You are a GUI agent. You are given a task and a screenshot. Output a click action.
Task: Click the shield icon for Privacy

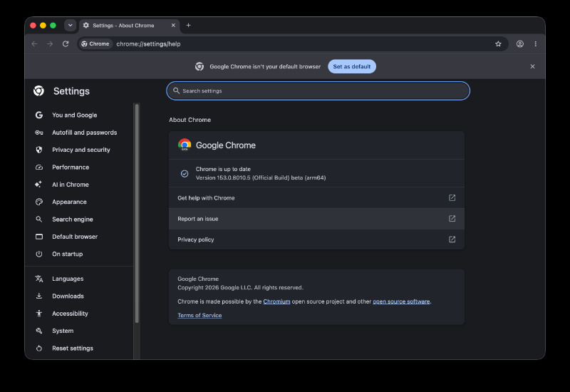(39, 150)
